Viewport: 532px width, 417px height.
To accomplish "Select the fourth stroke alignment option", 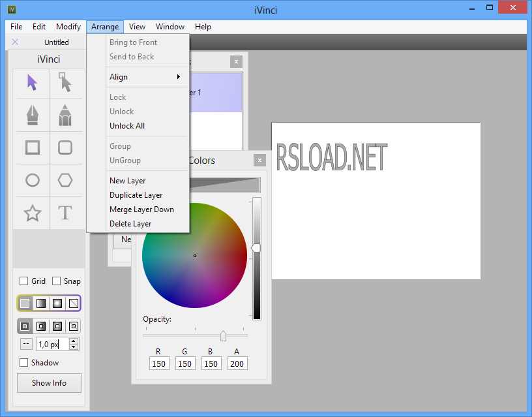I will pos(74,326).
